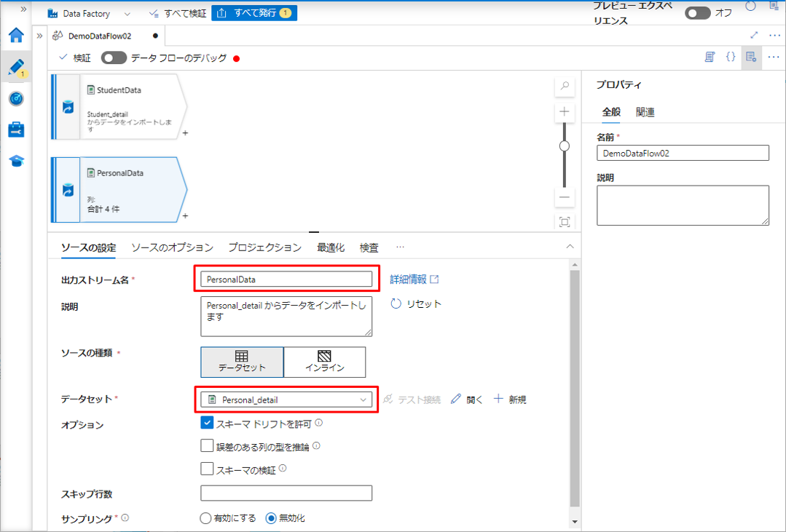Switch to 最適化 tab

[330, 247]
